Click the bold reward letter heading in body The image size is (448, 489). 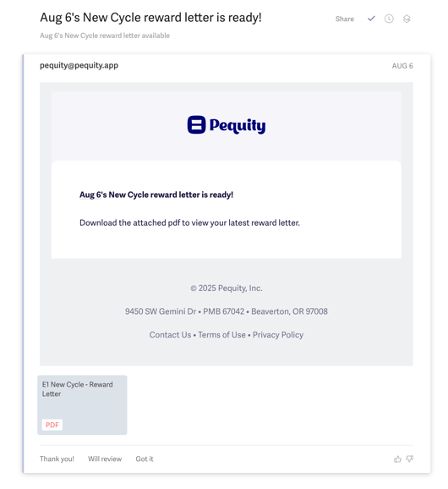coord(156,195)
